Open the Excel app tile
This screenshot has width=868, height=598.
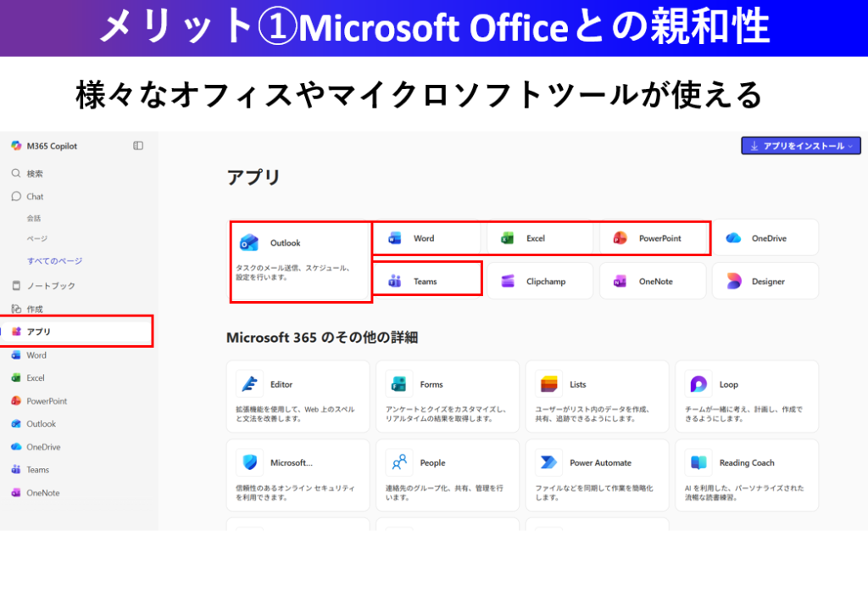pyautogui.click(x=535, y=238)
